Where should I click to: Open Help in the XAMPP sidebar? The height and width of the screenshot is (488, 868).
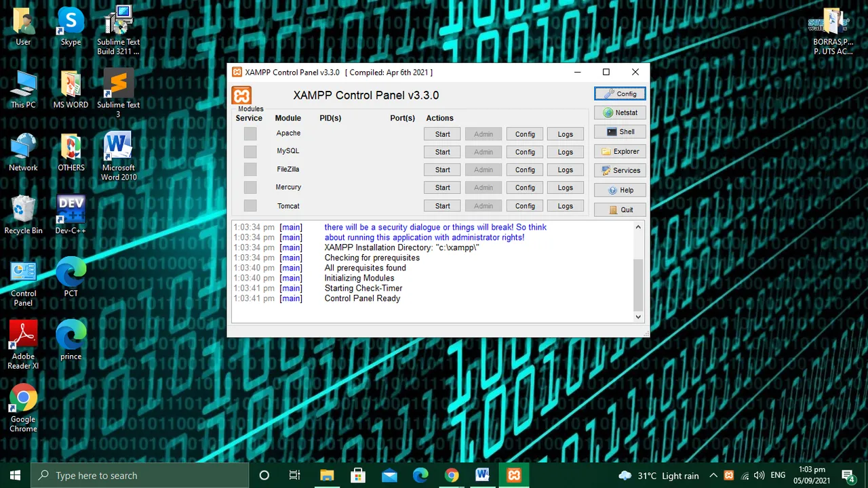tap(620, 190)
